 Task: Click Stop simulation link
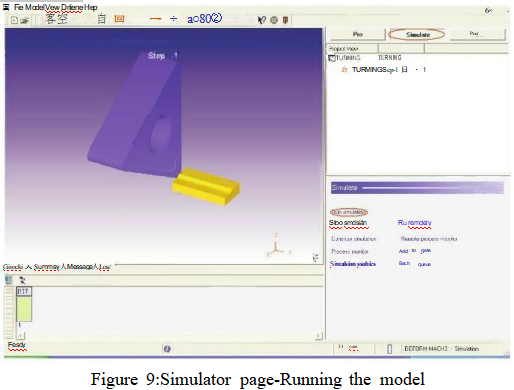tap(348, 223)
